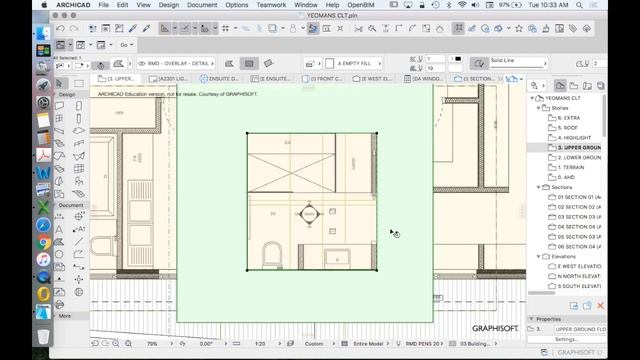The height and width of the screenshot is (360, 640).
Task: Click the tag icon in the top toolbar
Action: coord(573,29)
